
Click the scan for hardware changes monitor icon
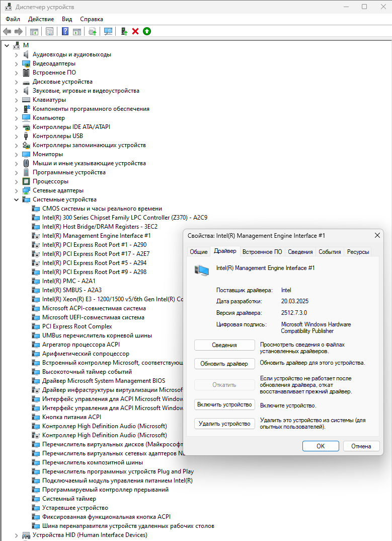(108, 31)
